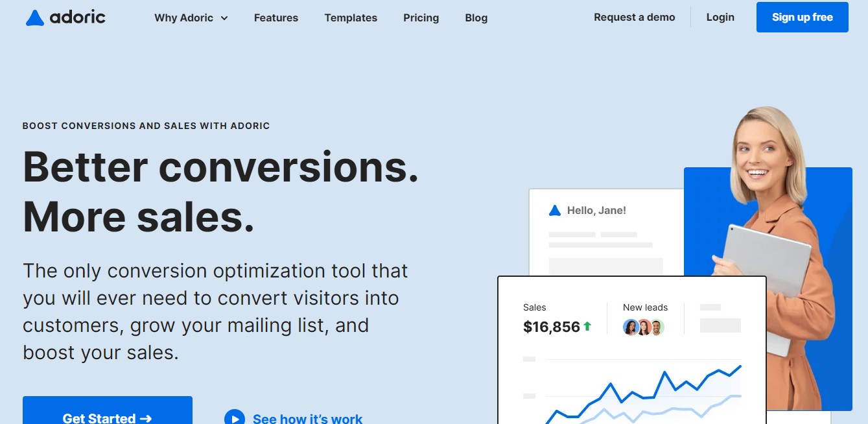Click the green up arrow next to $16,856
Viewport: 868px width, 424px height.
[587, 327]
